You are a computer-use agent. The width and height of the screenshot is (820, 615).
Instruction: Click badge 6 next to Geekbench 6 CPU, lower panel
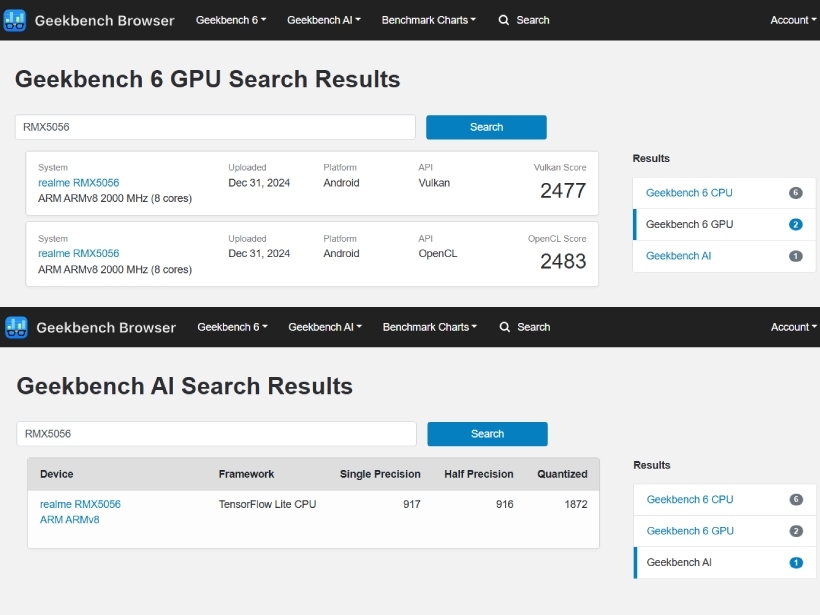point(796,499)
